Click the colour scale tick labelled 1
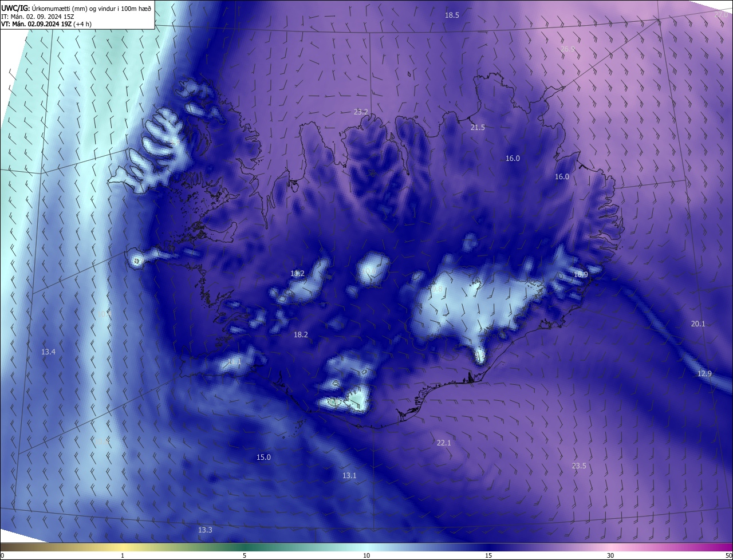733x560 pixels. tap(123, 555)
